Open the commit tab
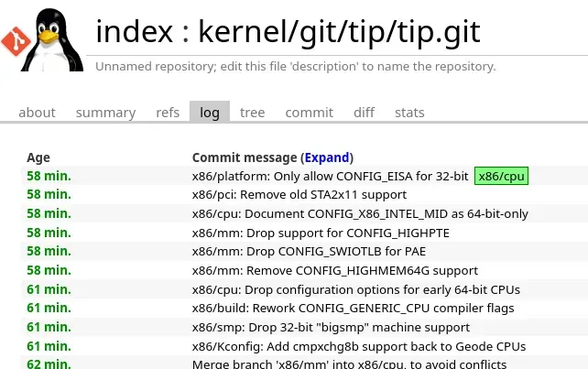 pos(310,113)
